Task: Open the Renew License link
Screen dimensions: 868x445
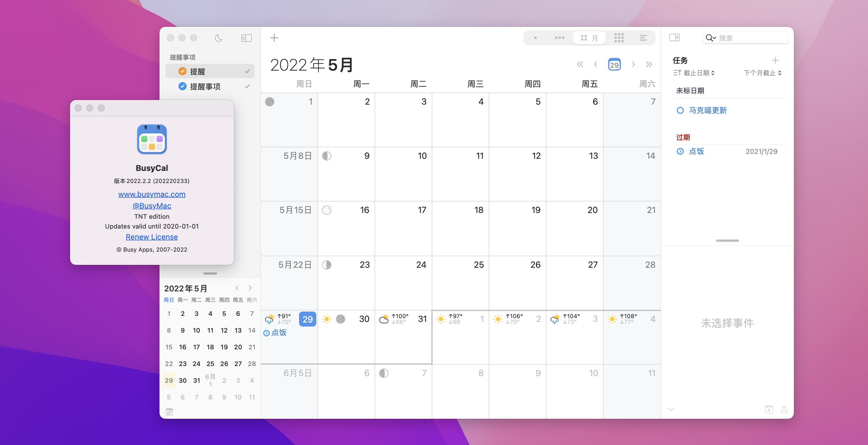Action: tap(152, 237)
